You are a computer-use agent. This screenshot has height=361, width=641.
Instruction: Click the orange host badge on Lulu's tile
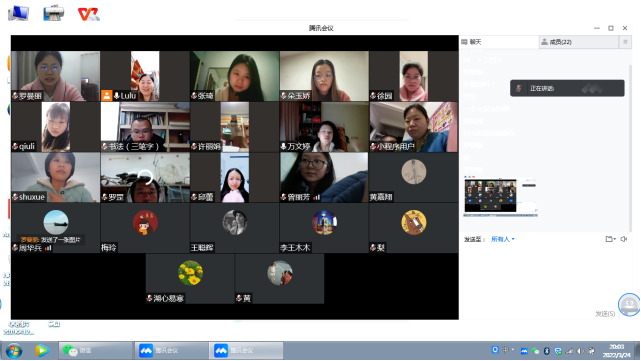(106, 96)
